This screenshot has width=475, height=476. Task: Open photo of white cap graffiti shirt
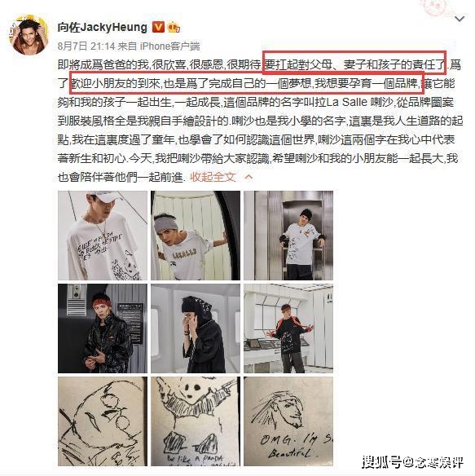tap(103, 236)
